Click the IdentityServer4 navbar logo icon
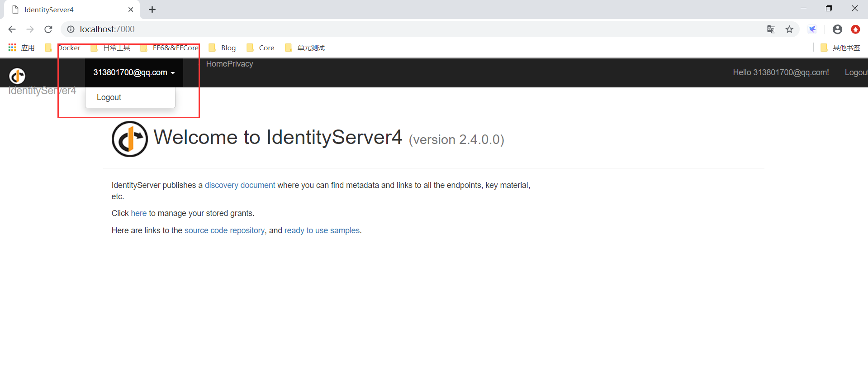Image resolution: width=868 pixels, height=379 pixels. 17,76
